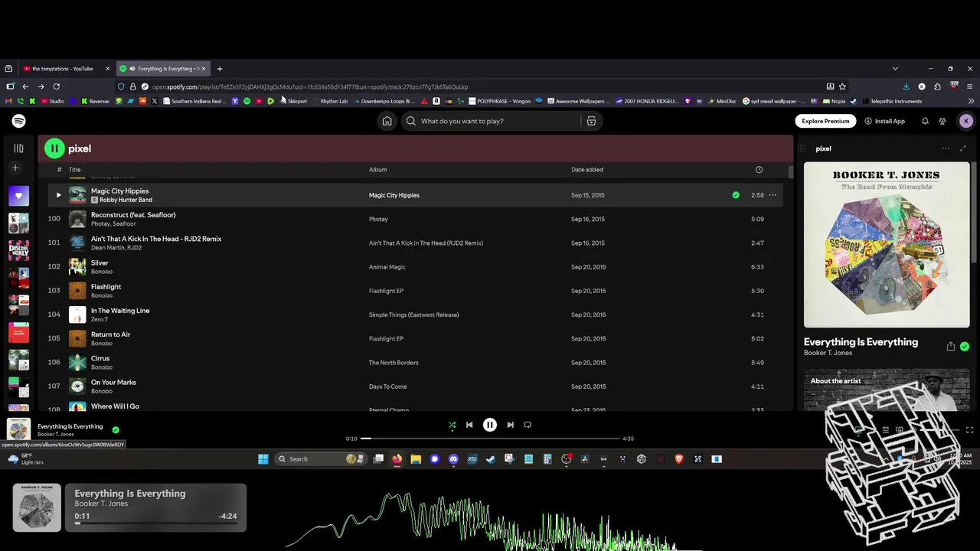Open more options for Magic City Hippies
980x551 pixels.
[773, 195]
